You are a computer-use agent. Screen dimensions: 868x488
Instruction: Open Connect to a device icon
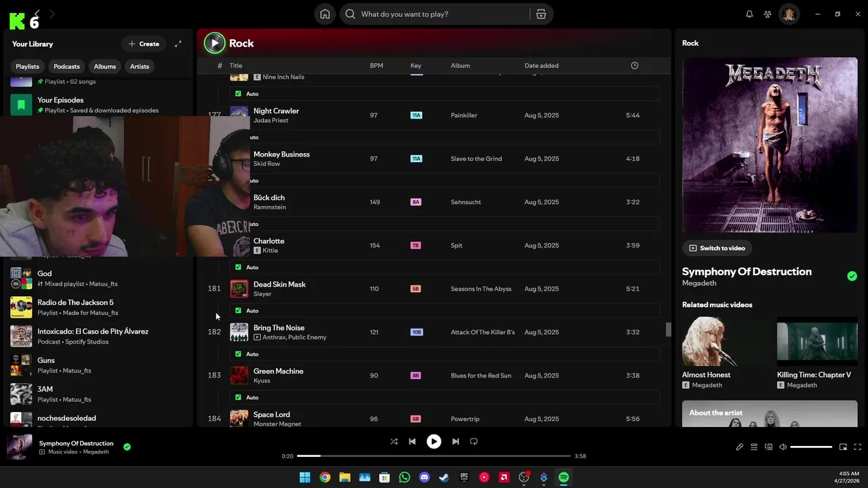pyautogui.click(x=768, y=447)
